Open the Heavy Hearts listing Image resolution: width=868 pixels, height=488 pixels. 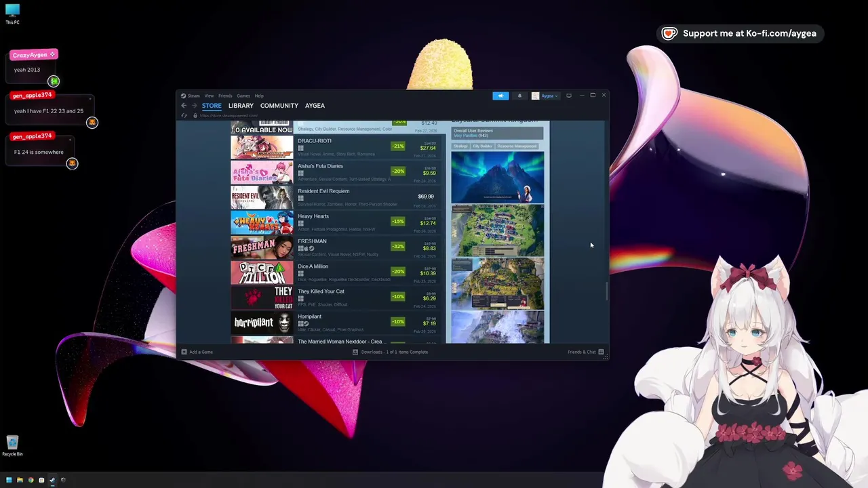coord(337,221)
